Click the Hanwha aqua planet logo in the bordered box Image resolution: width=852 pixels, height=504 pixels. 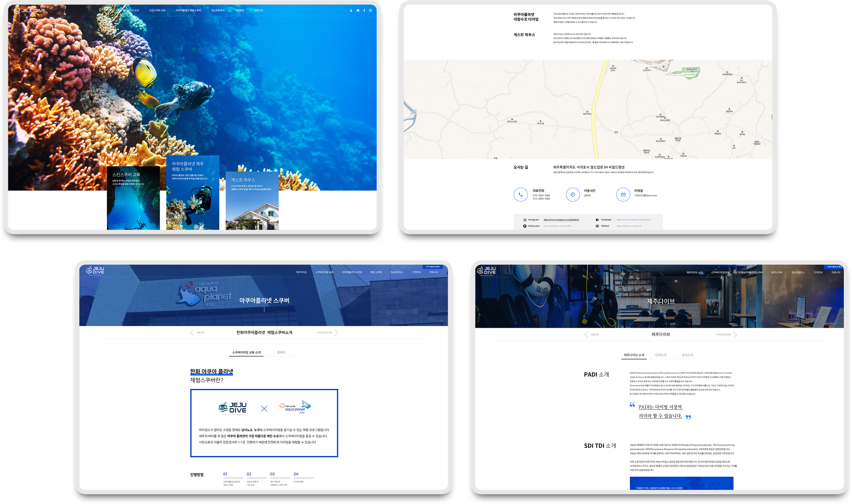click(x=295, y=407)
